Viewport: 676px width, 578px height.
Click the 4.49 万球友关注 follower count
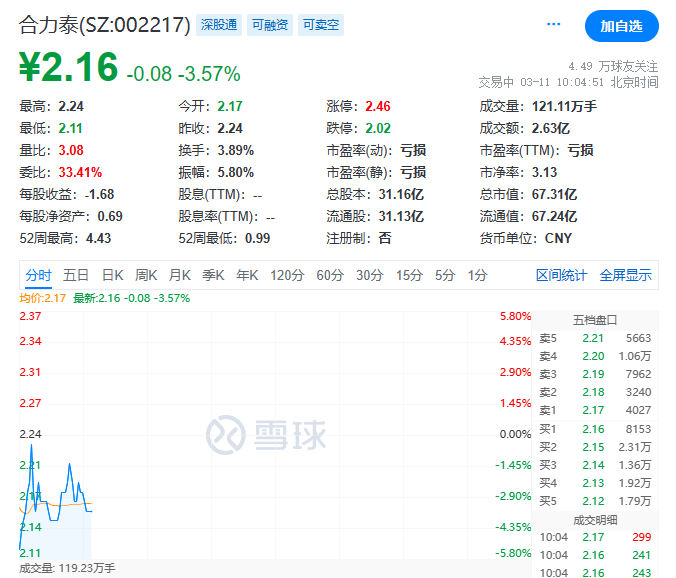613,66
